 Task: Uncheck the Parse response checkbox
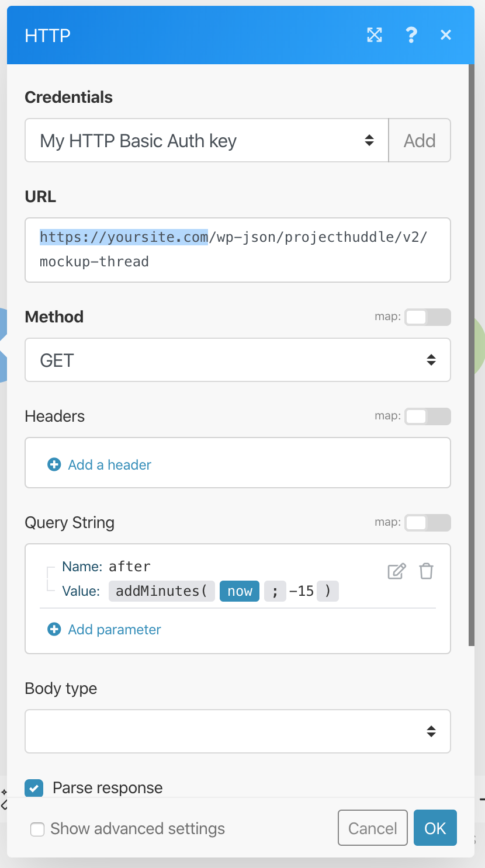(34, 788)
